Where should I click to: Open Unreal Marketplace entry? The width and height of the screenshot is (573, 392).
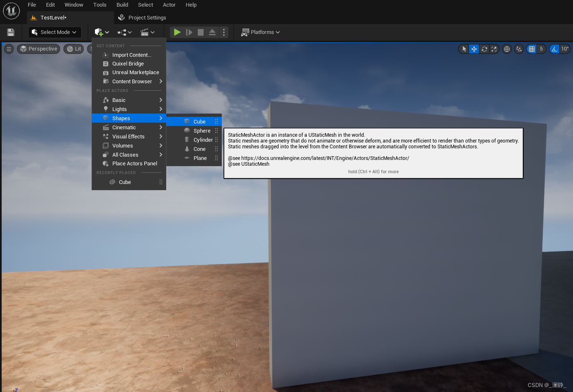129,73
